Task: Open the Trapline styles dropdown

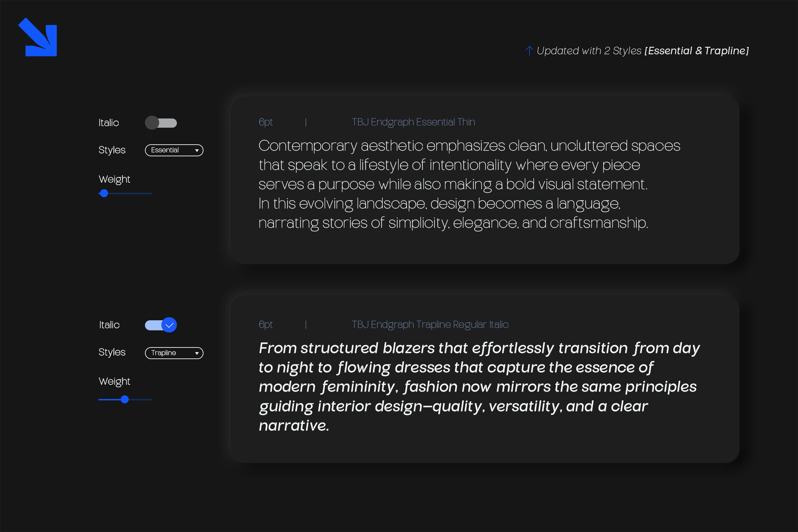Action: point(174,353)
